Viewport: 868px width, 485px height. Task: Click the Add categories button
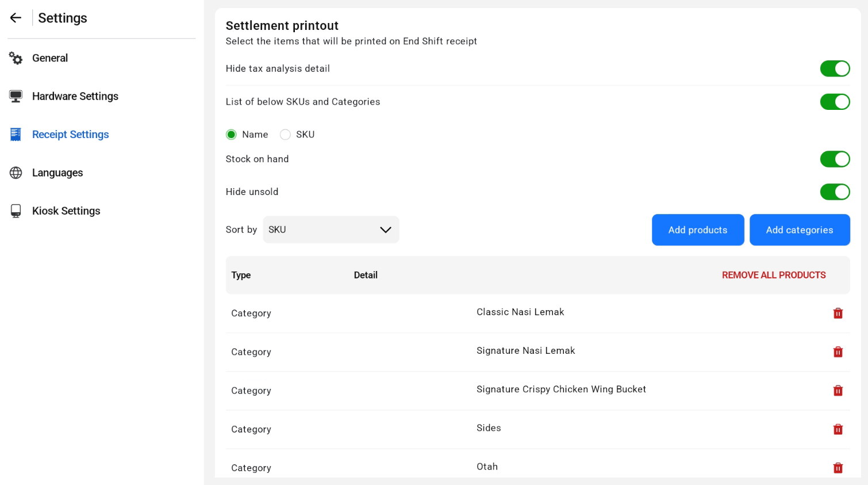tap(800, 230)
